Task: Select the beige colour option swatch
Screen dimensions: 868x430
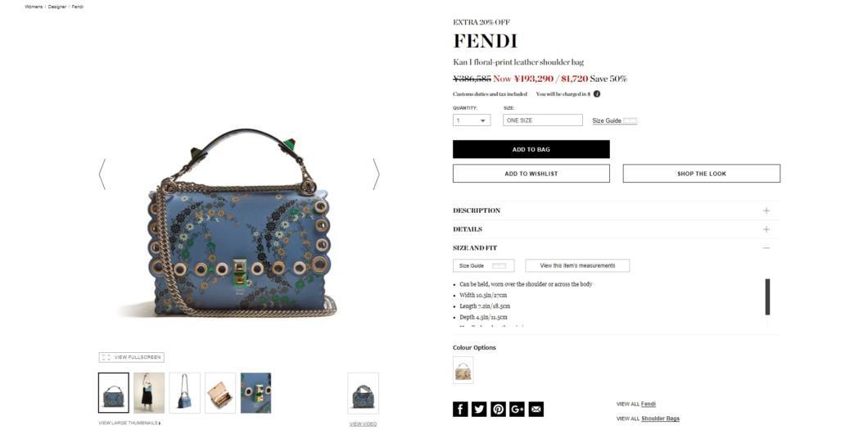Action: tap(463, 370)
